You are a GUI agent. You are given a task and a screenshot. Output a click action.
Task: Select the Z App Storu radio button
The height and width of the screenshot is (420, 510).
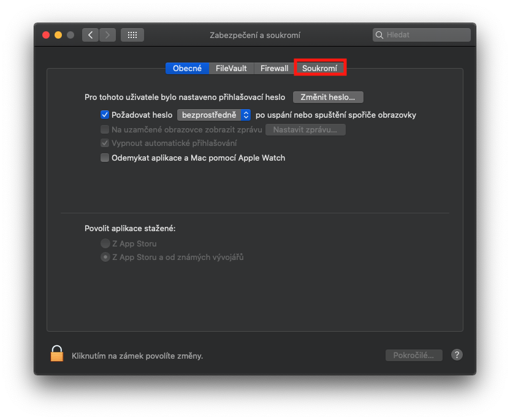105,243
